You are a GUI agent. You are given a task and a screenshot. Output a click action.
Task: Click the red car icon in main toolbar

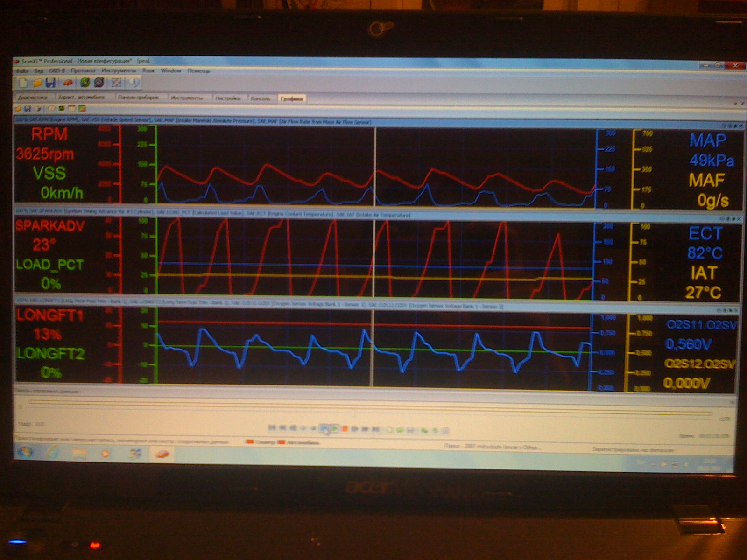[68, 83]
